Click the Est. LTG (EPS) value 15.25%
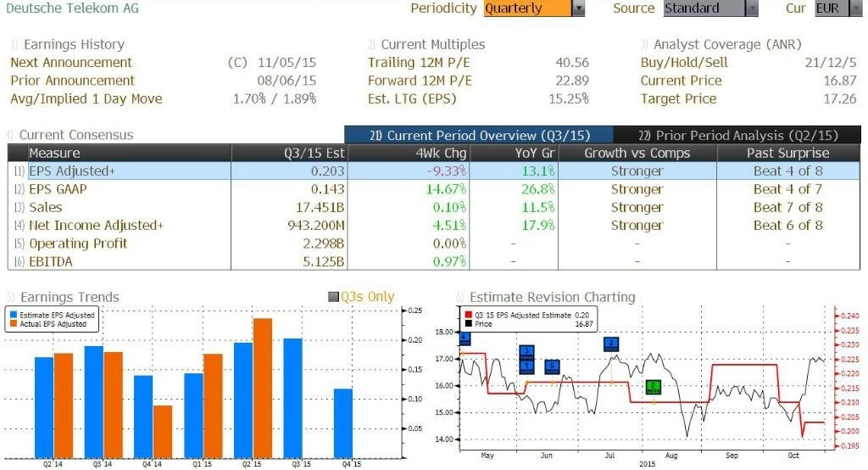 point(569,98)
